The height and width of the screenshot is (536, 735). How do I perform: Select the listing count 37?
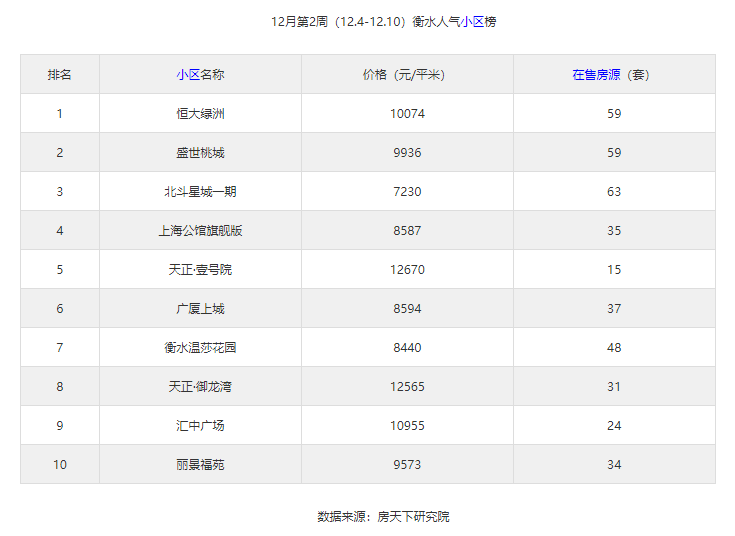point(614,308)
